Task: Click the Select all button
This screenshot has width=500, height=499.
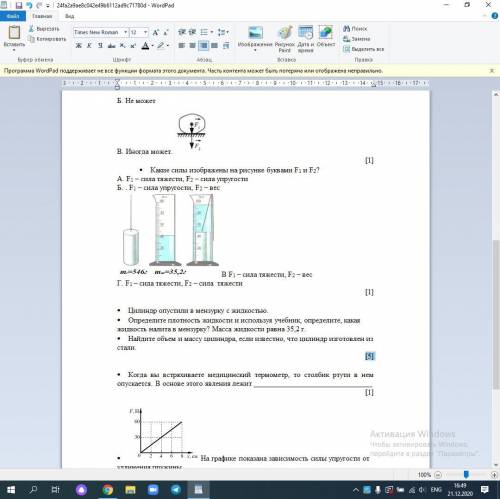Action: pyautogui.click(x=363, y=49)
